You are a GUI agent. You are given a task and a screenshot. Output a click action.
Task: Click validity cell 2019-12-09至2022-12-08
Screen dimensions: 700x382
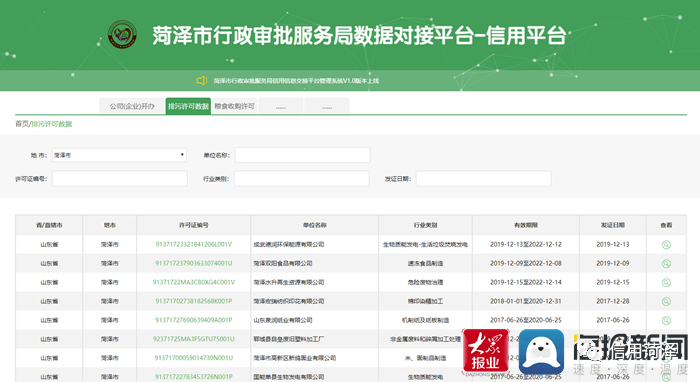tap(526, 263)
